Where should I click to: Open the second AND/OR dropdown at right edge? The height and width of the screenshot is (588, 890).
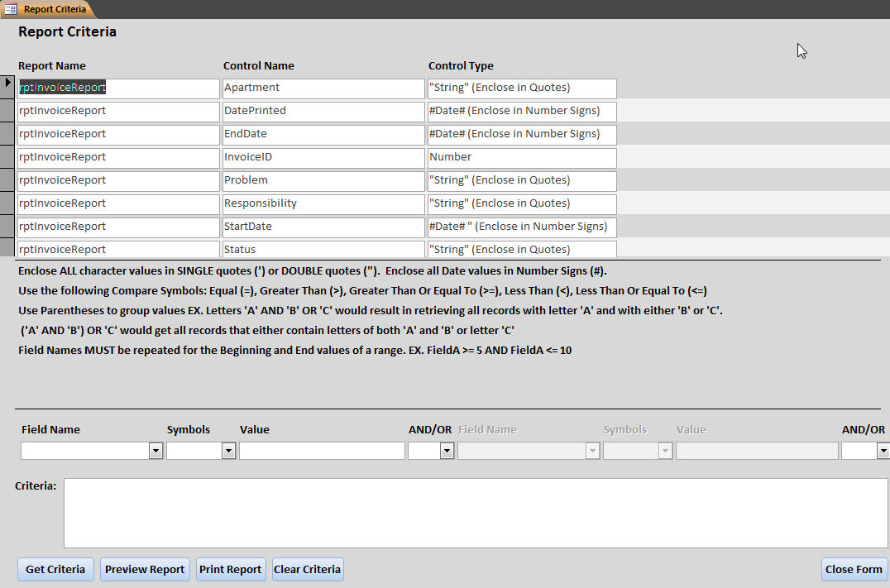click(x=883, y=451)
